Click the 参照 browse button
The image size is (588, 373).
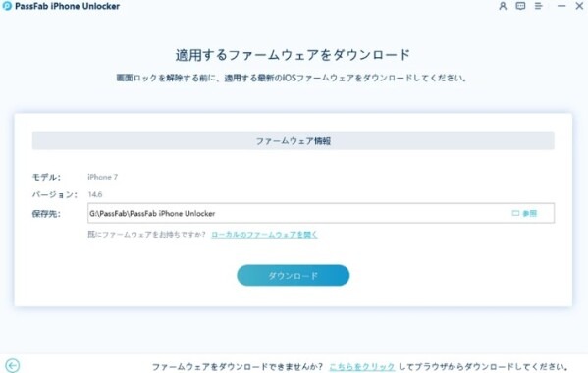524,213
